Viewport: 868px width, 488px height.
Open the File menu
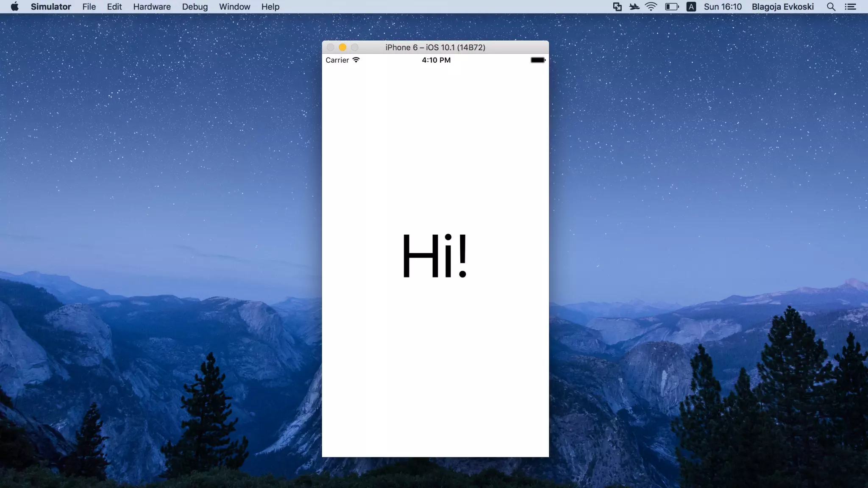(89, 7)
